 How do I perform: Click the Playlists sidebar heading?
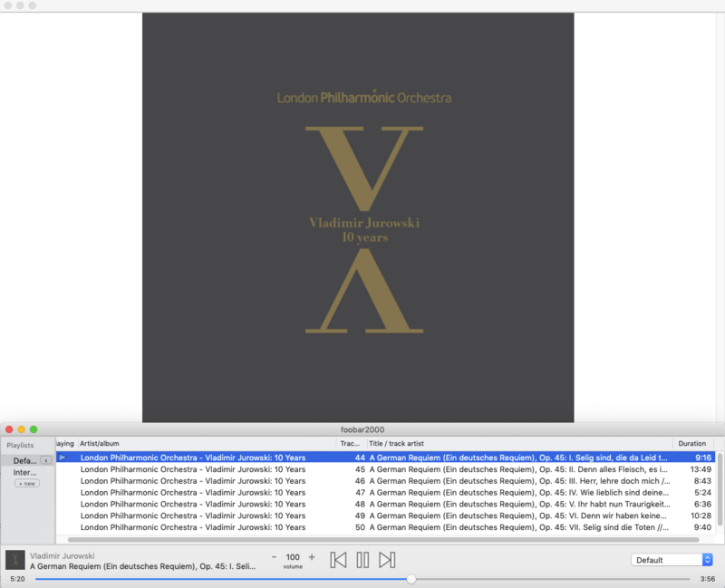20,445
